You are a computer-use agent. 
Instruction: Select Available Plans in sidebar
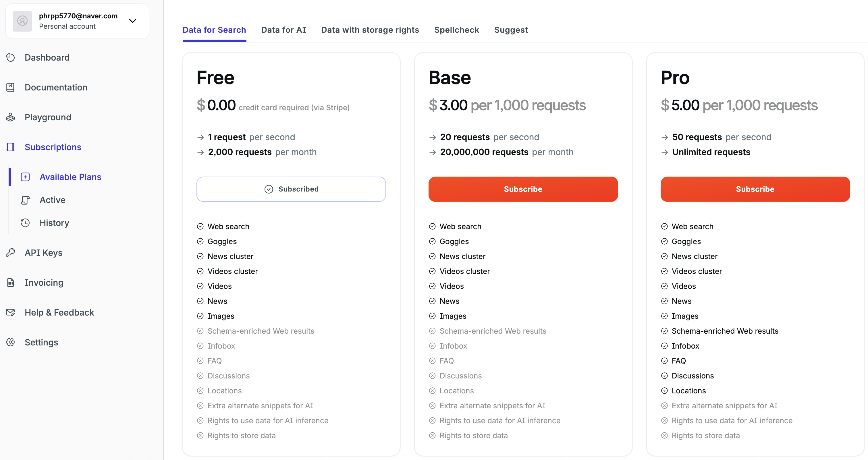pyautogui.click(x=70, y=177)
